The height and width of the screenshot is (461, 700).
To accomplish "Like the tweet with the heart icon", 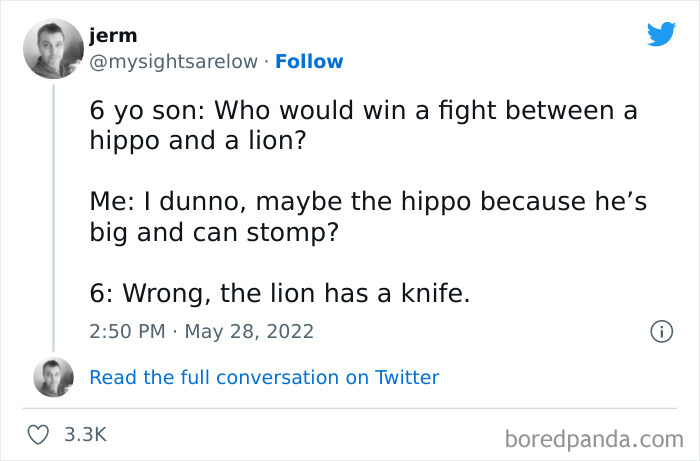I will pos(40,435).
